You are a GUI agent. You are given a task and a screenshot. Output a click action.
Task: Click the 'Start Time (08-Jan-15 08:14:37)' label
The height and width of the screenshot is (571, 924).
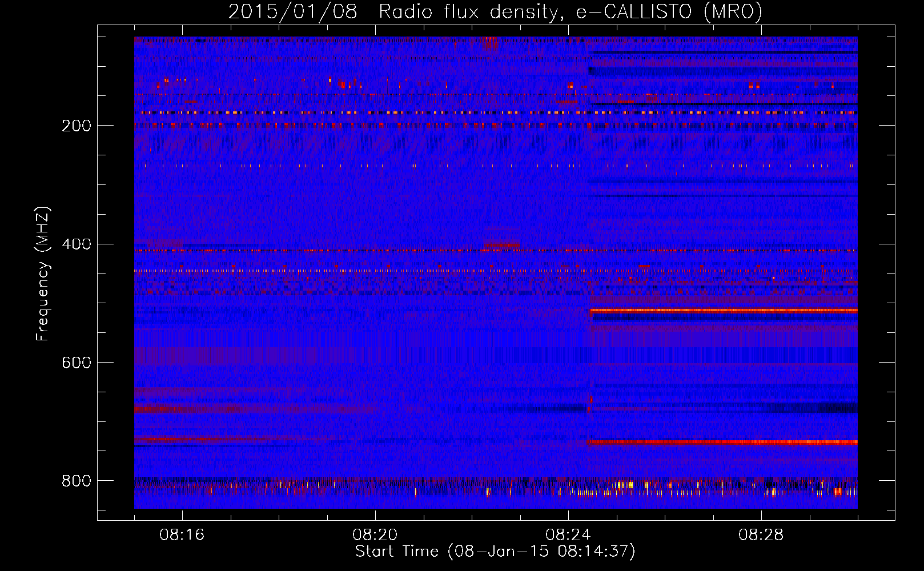pos(495,552)
